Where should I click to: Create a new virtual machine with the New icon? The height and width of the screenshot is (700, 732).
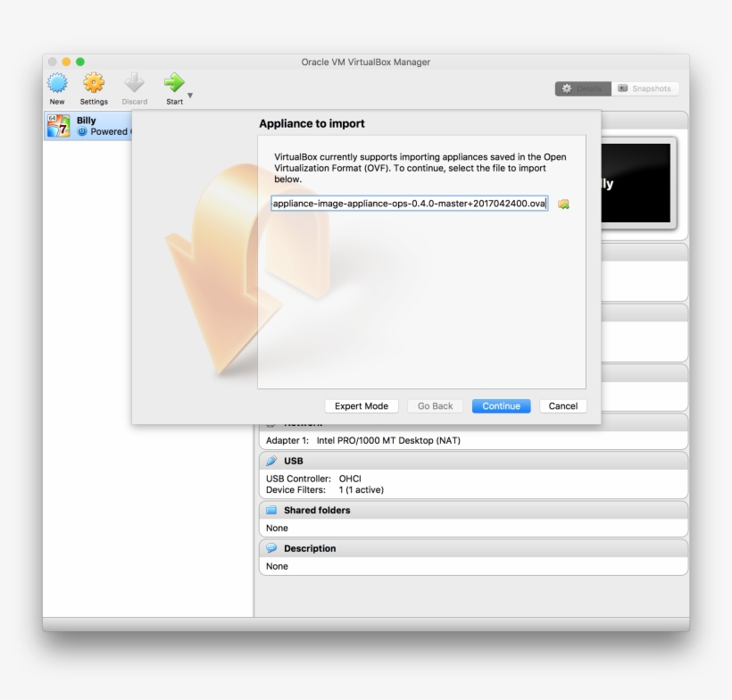(57, 85)
